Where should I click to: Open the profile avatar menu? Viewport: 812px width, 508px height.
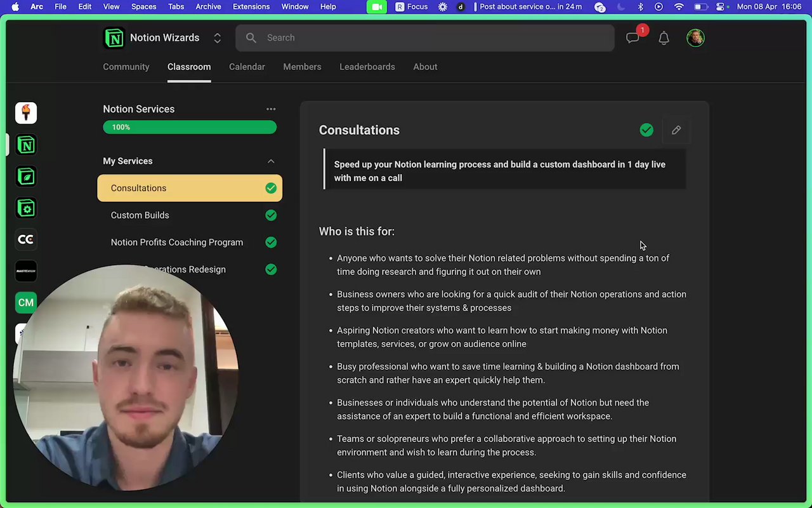pyautogui.click(x=695, y=38)
